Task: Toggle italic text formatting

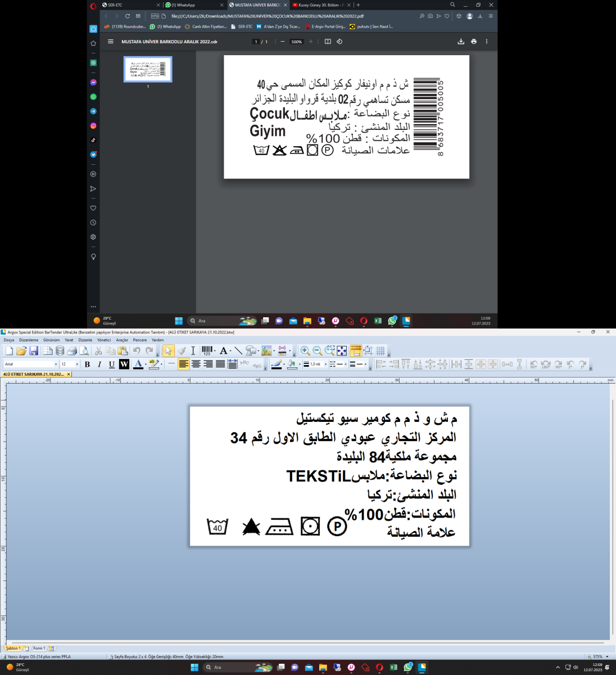Action: 99,364
